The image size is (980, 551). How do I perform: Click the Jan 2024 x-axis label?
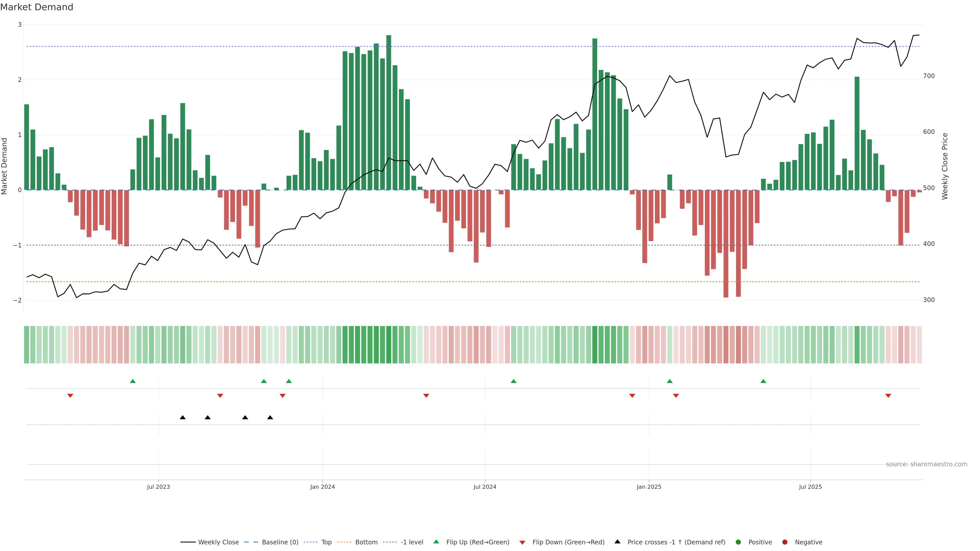pyautogui.click(x=323, y=487)
